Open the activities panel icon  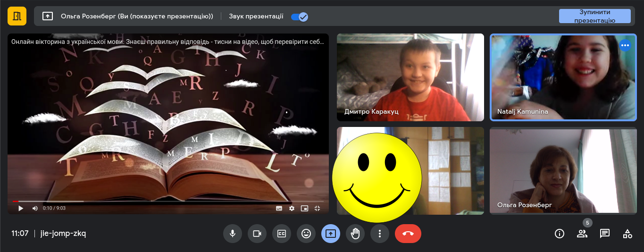click(627, 234)
